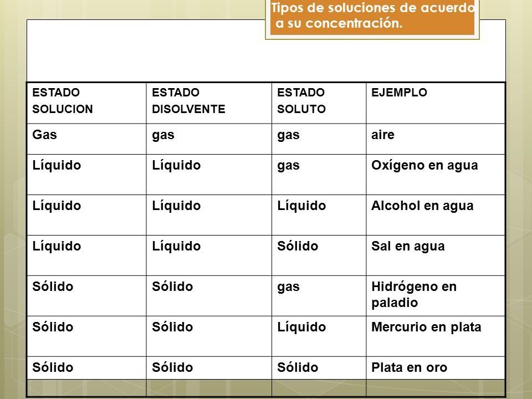Image resolution: width=532 pixels, height=399 pixels.
Task: Select the EJEMPLO header cell
Action: [x=436, y=103]
